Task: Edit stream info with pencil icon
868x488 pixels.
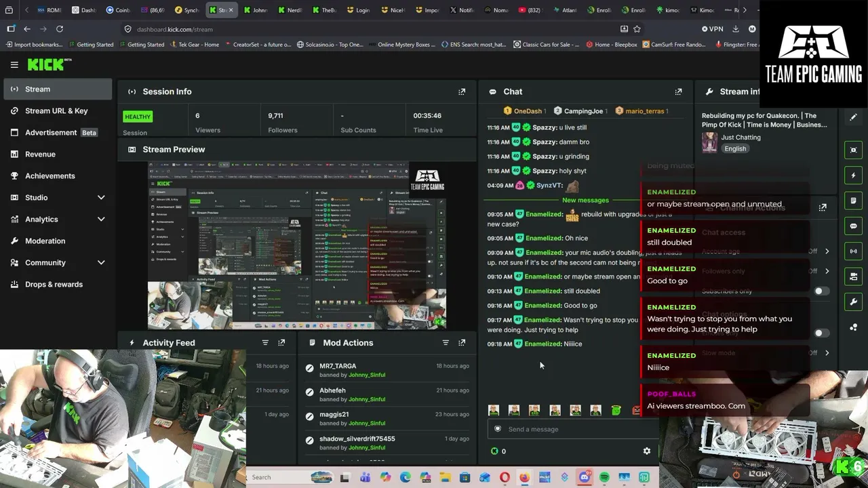Action: point(854,117)
